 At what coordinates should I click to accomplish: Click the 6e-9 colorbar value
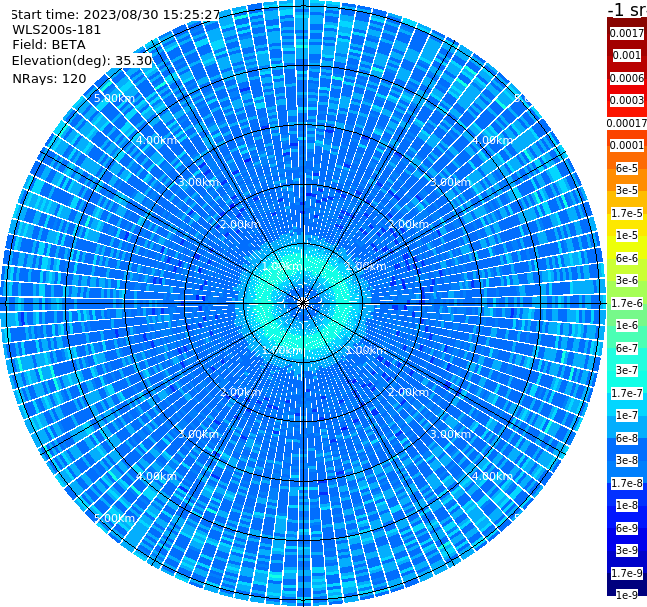627,528
